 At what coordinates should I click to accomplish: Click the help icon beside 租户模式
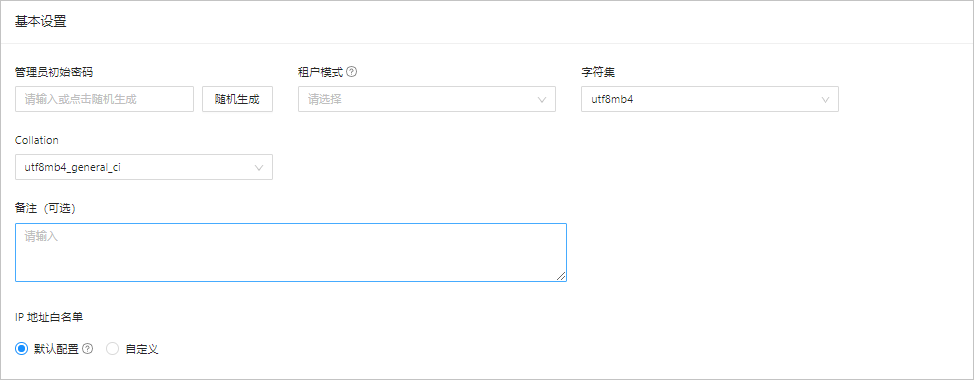352,71
